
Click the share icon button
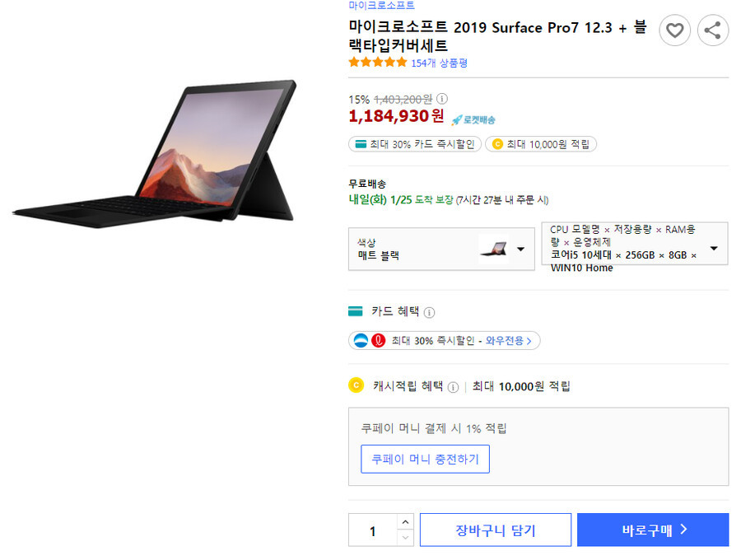point(713,30)
